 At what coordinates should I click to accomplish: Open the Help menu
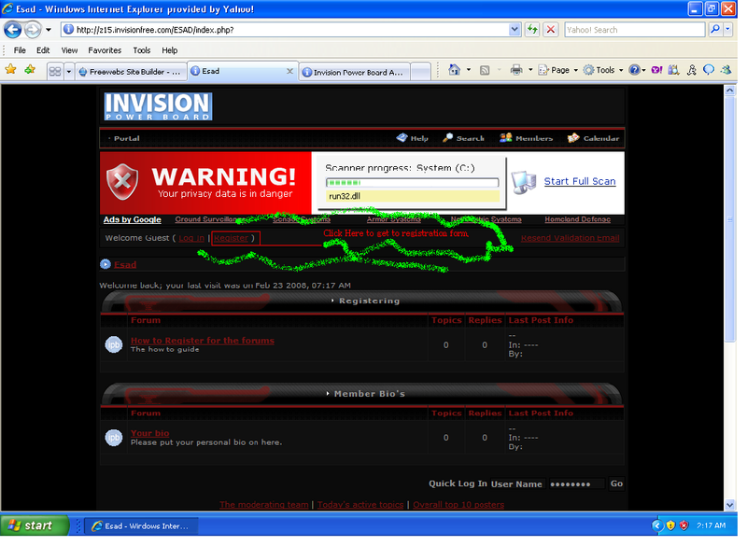[169, 50]
